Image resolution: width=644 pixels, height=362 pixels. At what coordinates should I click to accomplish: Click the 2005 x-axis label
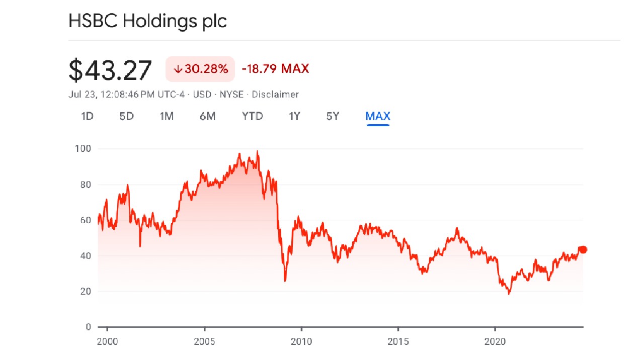click(205, 342)
